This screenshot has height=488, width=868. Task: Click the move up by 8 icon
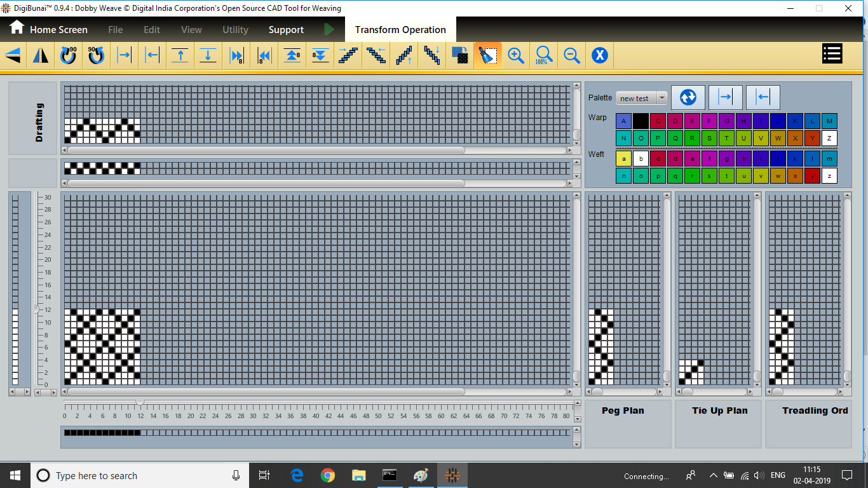pos(292,56)
